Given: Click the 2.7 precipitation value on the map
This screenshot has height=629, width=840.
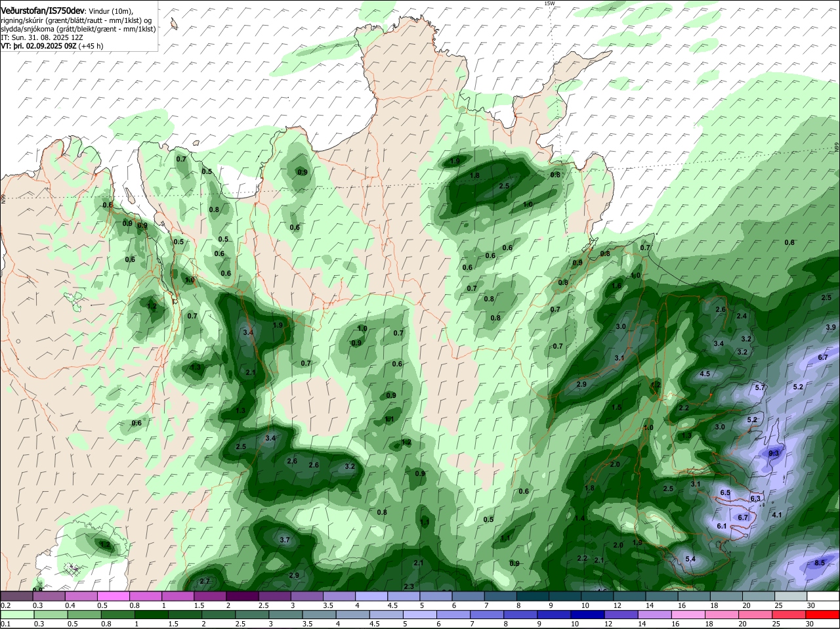Looking at the screenshot, I should (x=204, y=581).
